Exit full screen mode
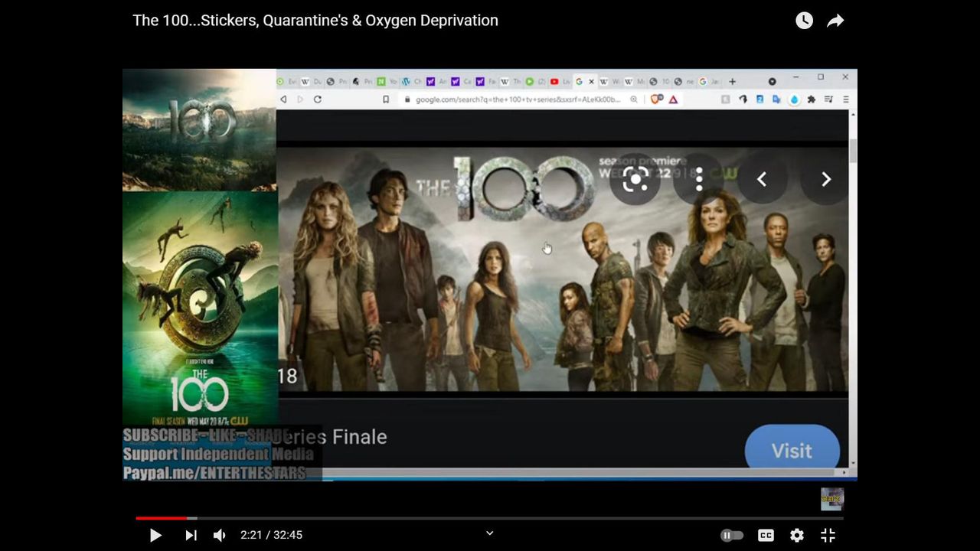 pos(828,535)
